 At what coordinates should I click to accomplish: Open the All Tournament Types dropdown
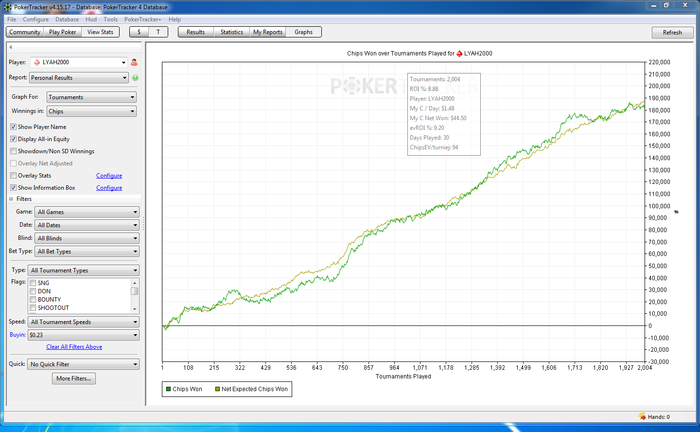click(x=83, y=270)
